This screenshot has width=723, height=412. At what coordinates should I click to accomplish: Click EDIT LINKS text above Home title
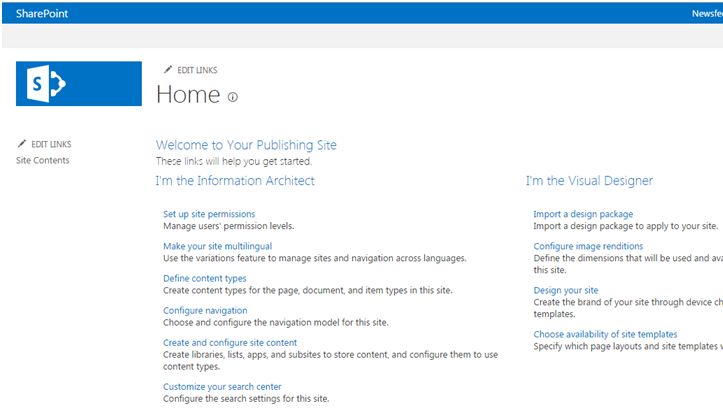click(197, 70)
